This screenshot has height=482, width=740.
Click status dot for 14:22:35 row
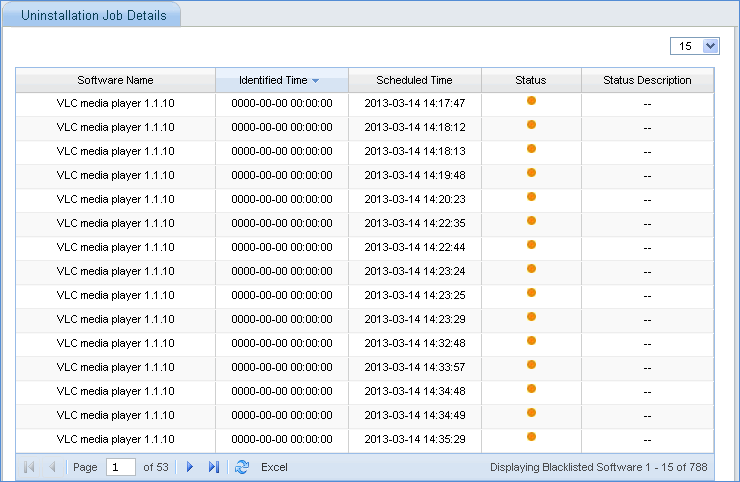click(531, 220)
